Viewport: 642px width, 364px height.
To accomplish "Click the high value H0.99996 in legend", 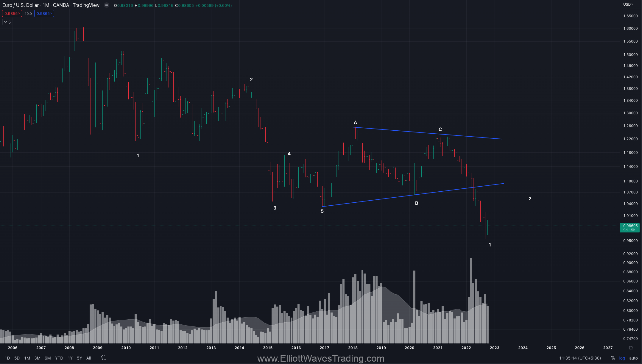I will (144, 5).
